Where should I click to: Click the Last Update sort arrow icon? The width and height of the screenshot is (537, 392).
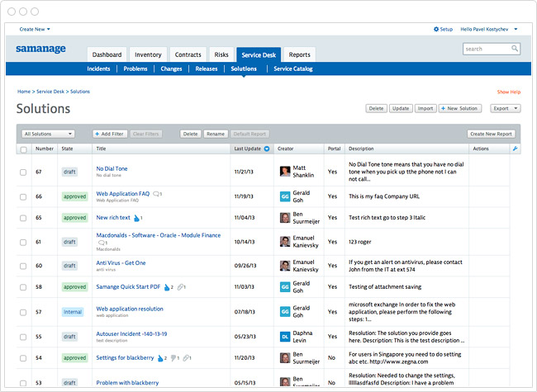267,149
